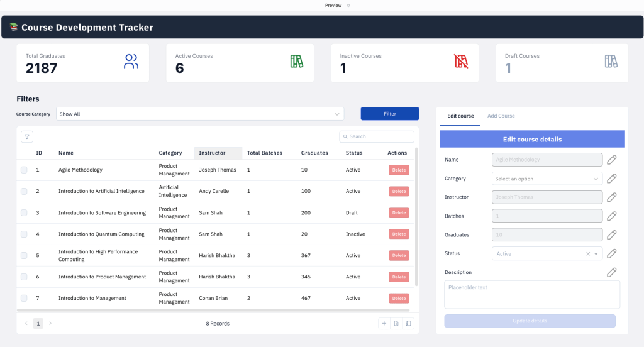644x347 pixels.
Task: Click the "8 Records" footer text
Action: [218, 324]
